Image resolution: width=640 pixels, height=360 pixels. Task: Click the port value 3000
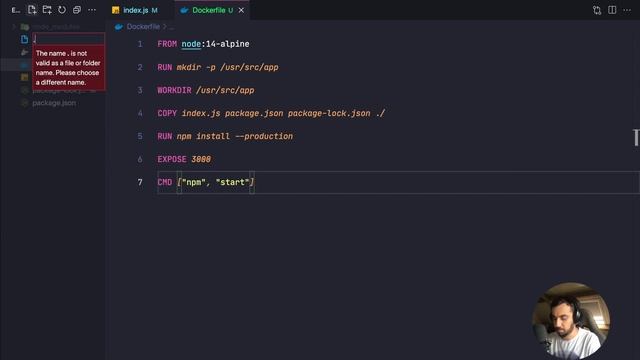pyautogui.click(x=201, y=159)
